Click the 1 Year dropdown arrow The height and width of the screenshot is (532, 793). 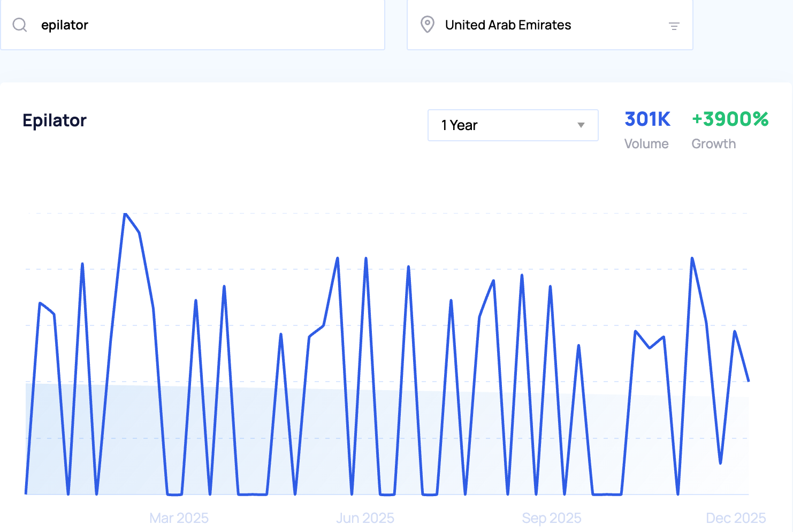[x=581, y=125]
